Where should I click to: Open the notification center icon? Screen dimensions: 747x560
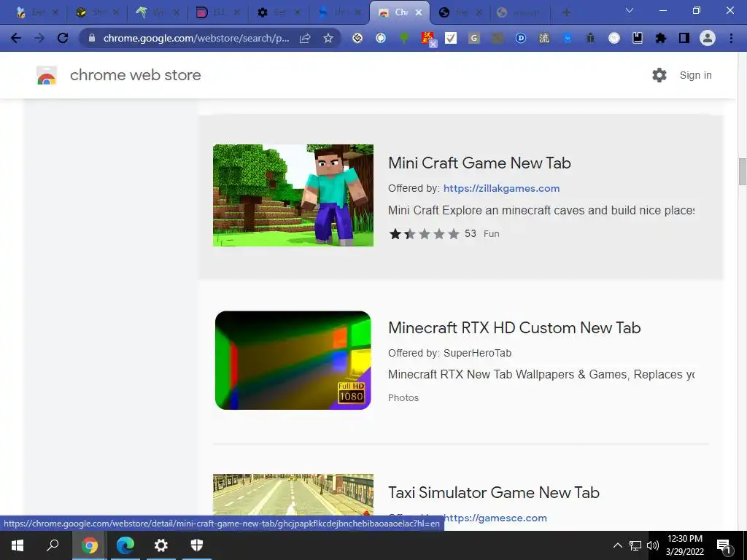724,545
